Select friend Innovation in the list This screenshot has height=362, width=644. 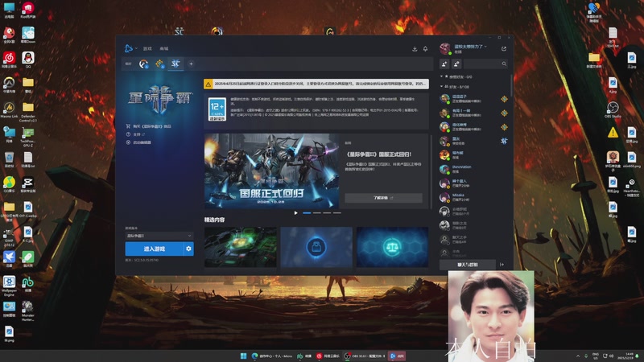[x=474, y=169]
